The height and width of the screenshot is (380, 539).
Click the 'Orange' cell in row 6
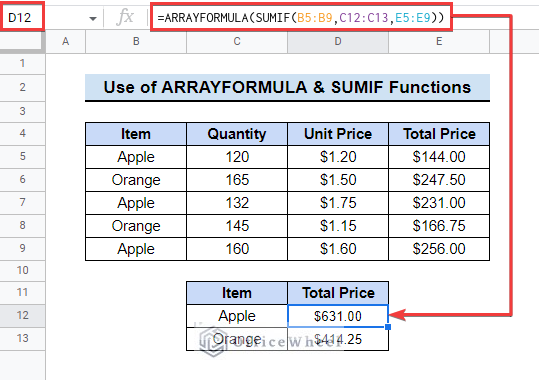point(136,180)
